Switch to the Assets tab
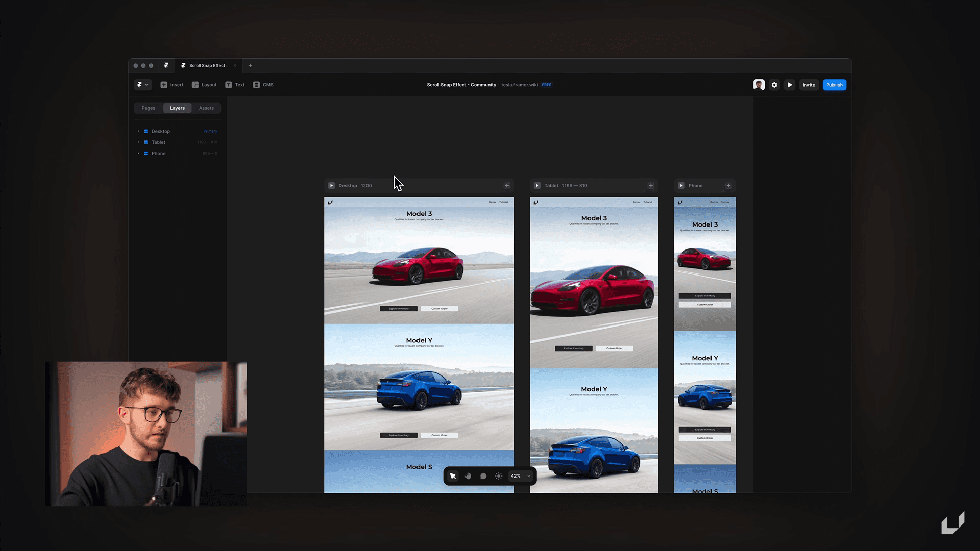 coord(205,108)
